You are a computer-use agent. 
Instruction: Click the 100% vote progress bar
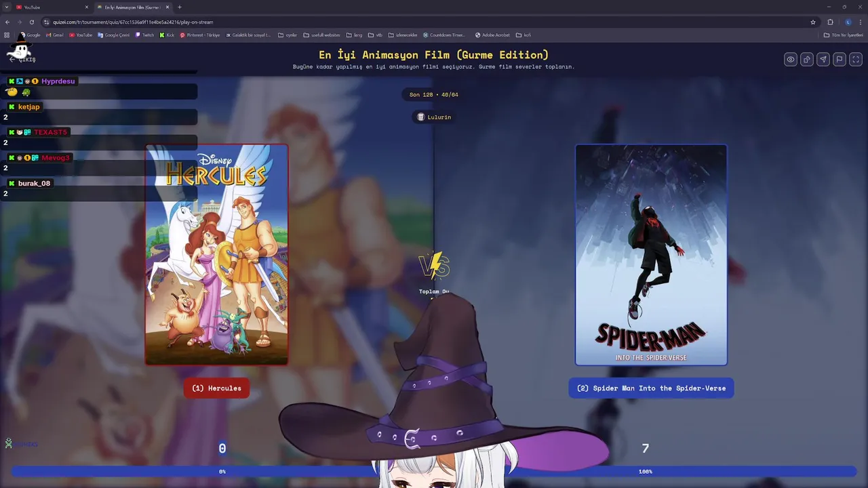pyautogui.click(x=646, y=472)
